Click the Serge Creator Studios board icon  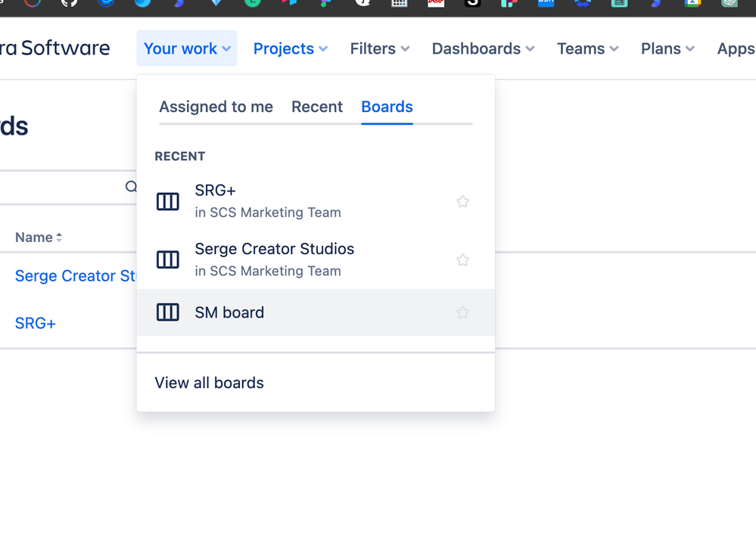click(x=167, y=260)
